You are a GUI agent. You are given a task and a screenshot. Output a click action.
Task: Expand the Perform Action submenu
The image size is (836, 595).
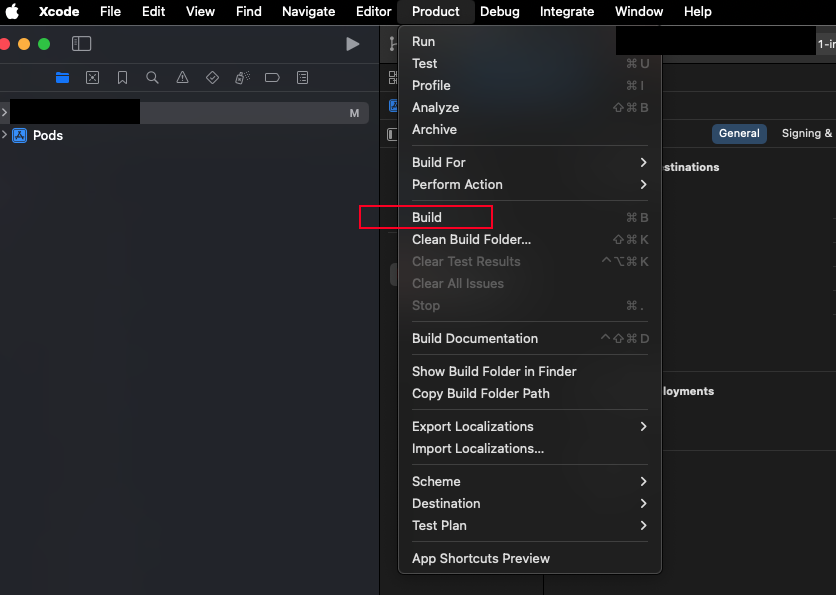530,184
